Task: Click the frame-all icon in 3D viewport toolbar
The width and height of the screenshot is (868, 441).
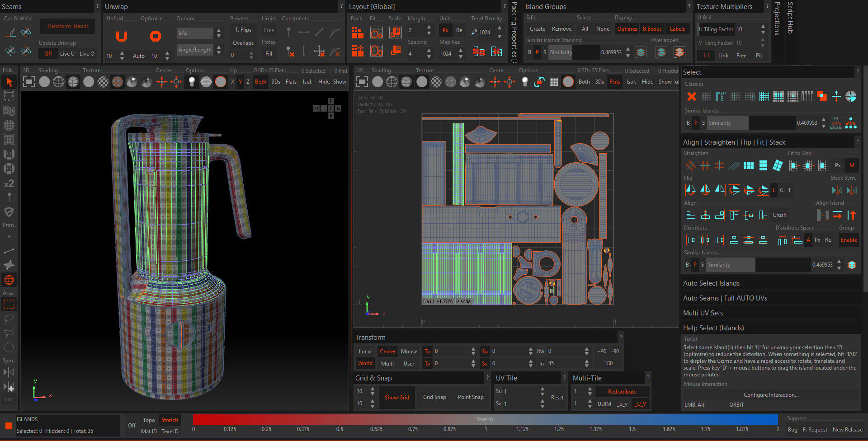Action: 29,82
